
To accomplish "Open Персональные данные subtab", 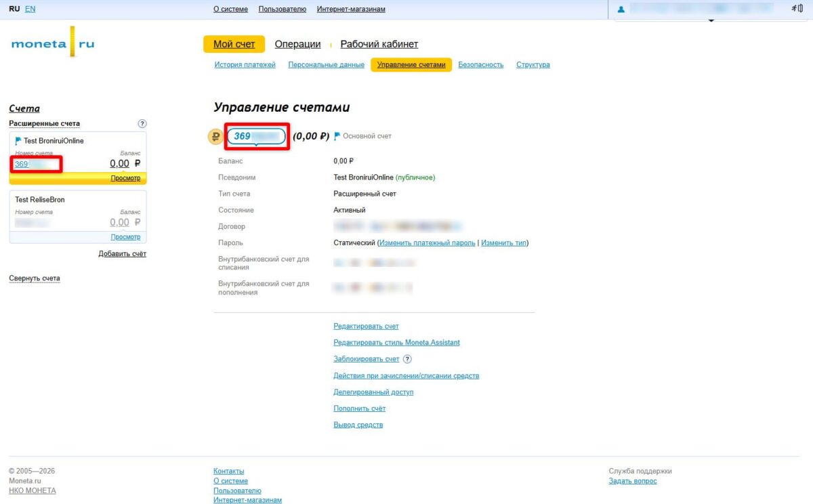I will [x=327, y=65].
